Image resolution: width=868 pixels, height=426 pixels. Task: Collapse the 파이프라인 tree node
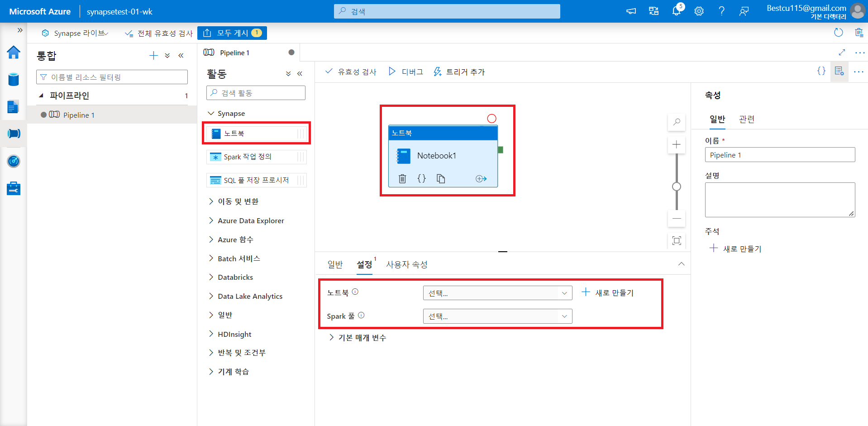(x=41, y=96)
